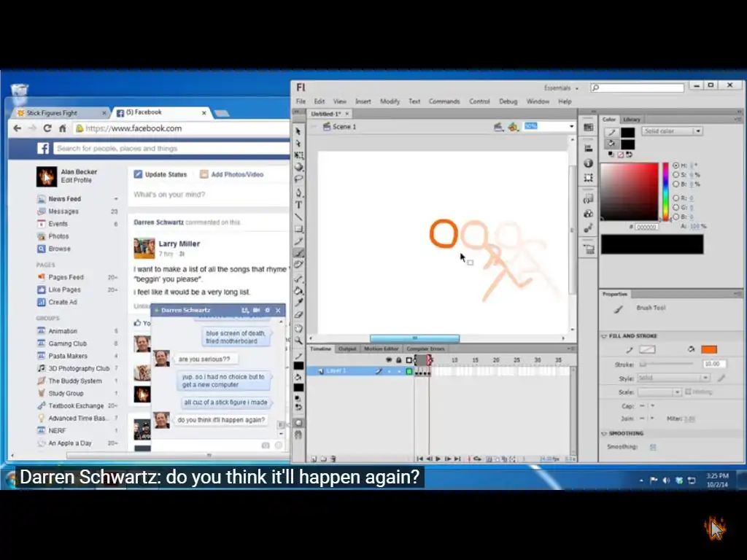The width and height of the screenshot is (747, 560).
Task: Select the Lasso tool
Action: click(298, 179)
